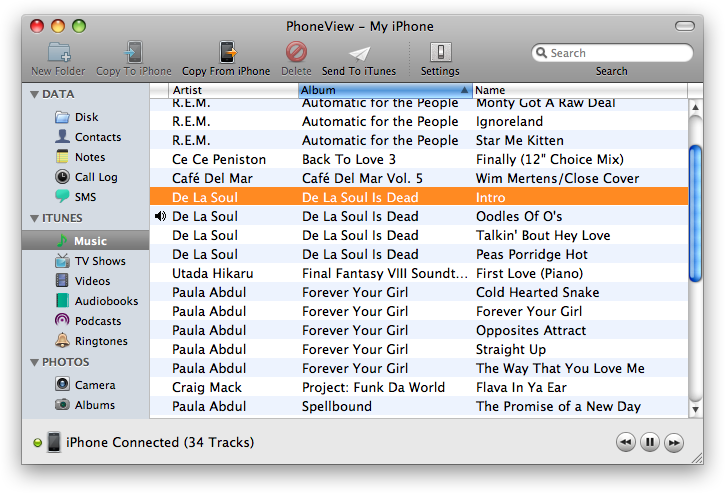Image resolution: width=725 pixels, height=493 pixels.
Task: Collapse the DATA section triangle
Action: point(34,94)
